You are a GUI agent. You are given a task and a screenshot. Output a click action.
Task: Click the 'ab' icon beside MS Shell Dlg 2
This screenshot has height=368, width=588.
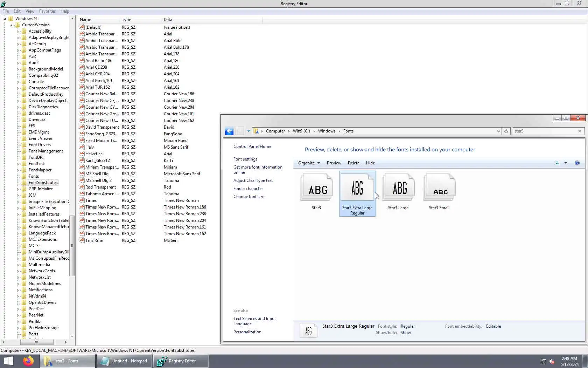pyautogui.click(x=82, y=180)
